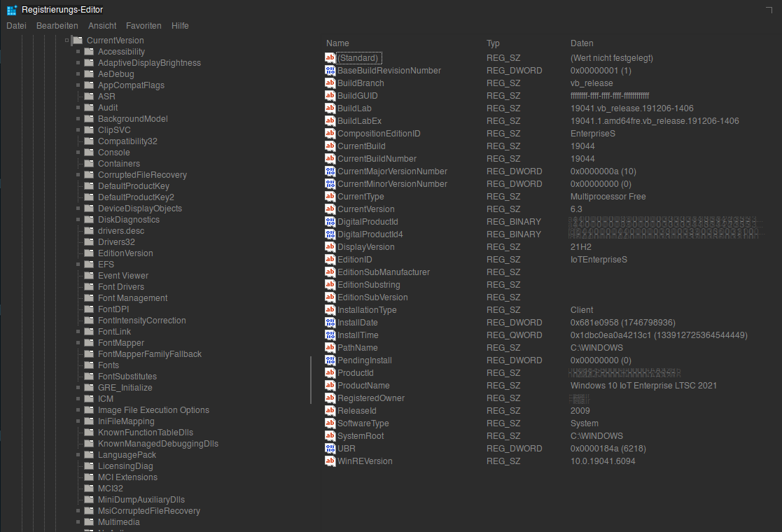The image size is (782, 532).
Task: Select the MCI Extensions key
Action: 127,477
